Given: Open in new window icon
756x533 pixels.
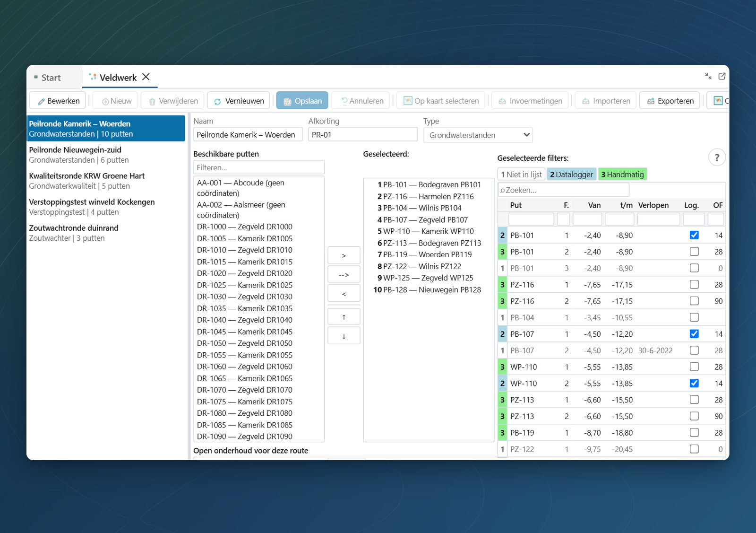Looking at the screenshot, I should coord(722,76).
